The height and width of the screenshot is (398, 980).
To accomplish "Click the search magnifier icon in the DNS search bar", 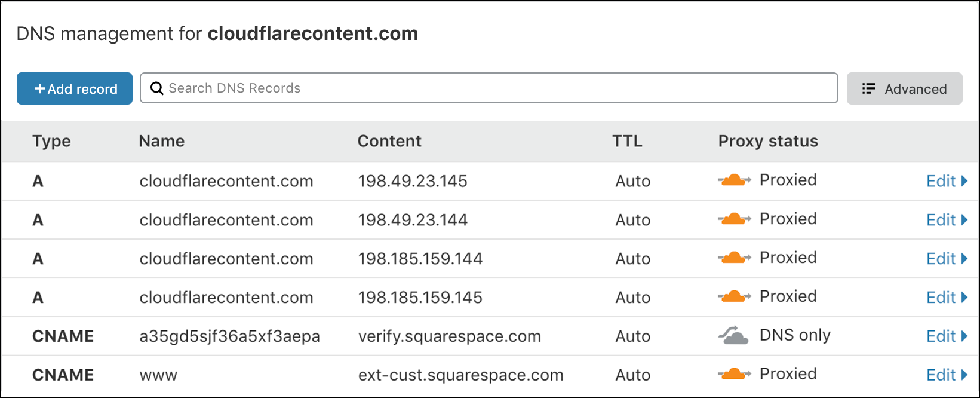I will click(157, 88).
